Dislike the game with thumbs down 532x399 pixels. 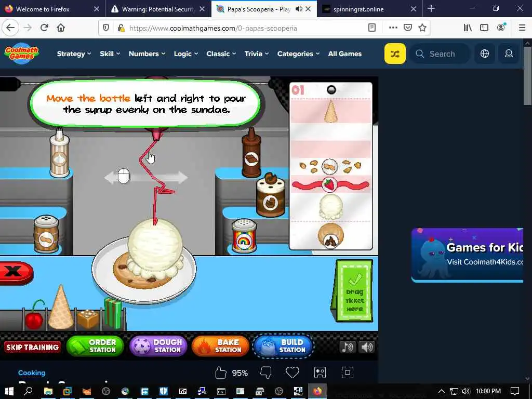coord(265,373)
